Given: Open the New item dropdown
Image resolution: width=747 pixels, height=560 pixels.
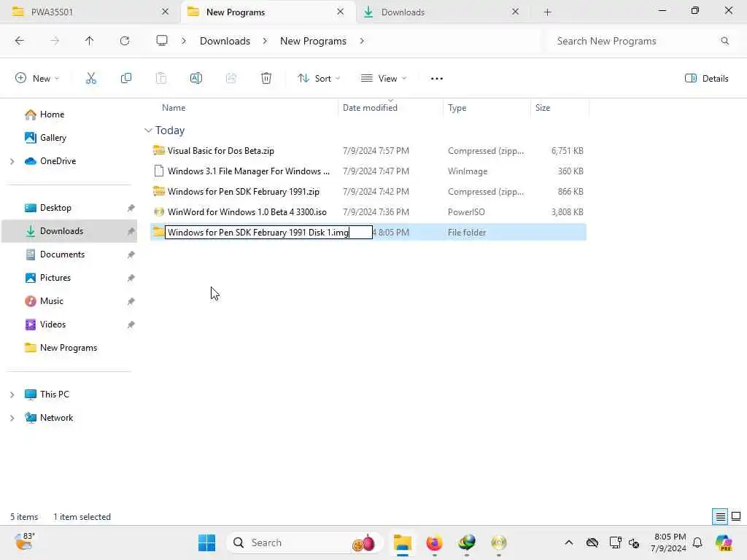Looking at the screenshot, I should (x=37, y=79).
